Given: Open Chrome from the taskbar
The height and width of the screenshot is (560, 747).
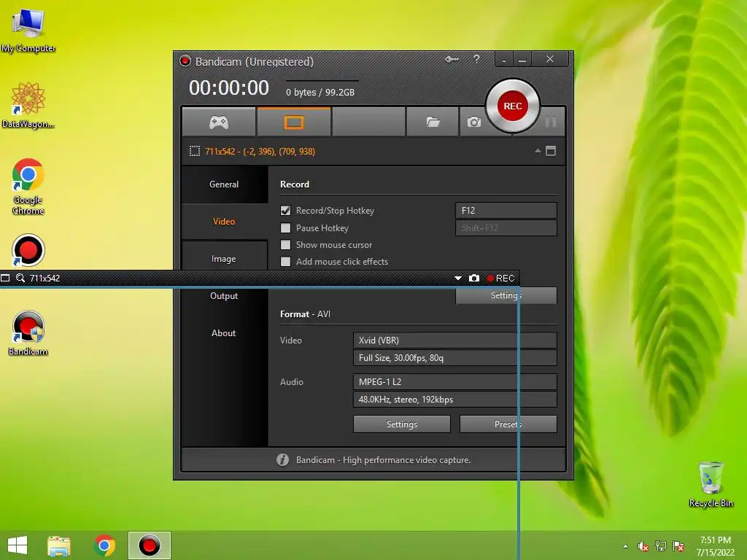Looking at the screenshot, I should [104, 545].
